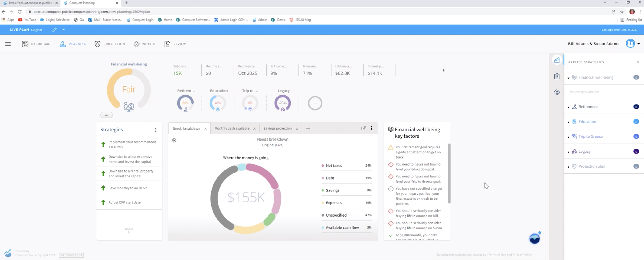
Task: Close the Savings projection tab
Action: click(x=297, y=129)
